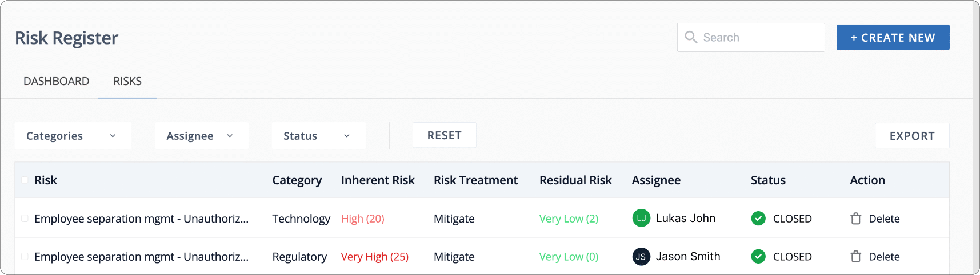Click the LJ avatar for Lukas John

click(x=641, y=218)
